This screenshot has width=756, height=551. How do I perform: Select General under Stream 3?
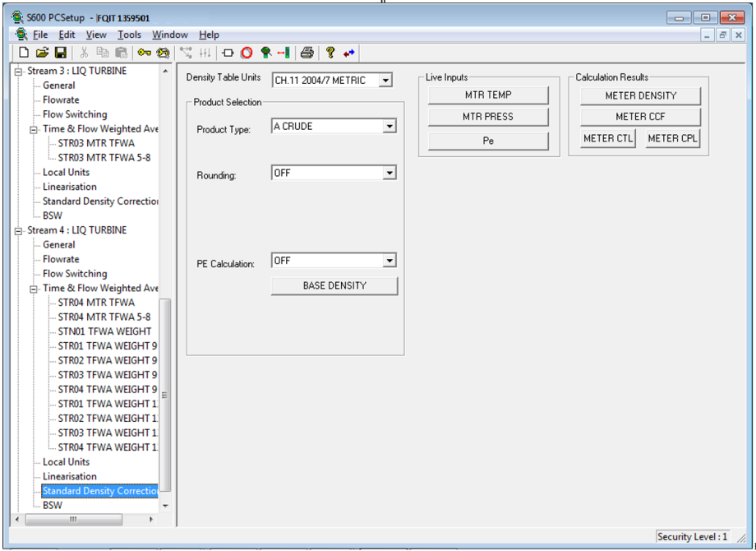coord(59,86)
